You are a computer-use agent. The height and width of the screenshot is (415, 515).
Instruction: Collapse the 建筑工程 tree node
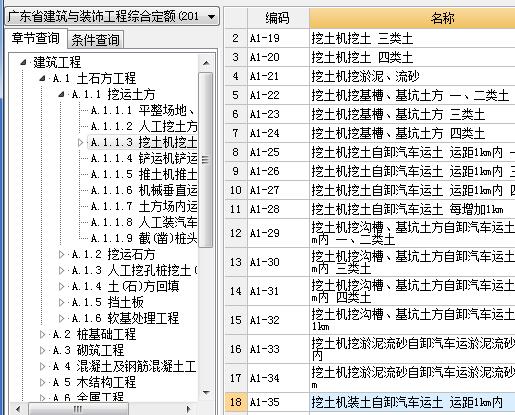coord(23,62)
